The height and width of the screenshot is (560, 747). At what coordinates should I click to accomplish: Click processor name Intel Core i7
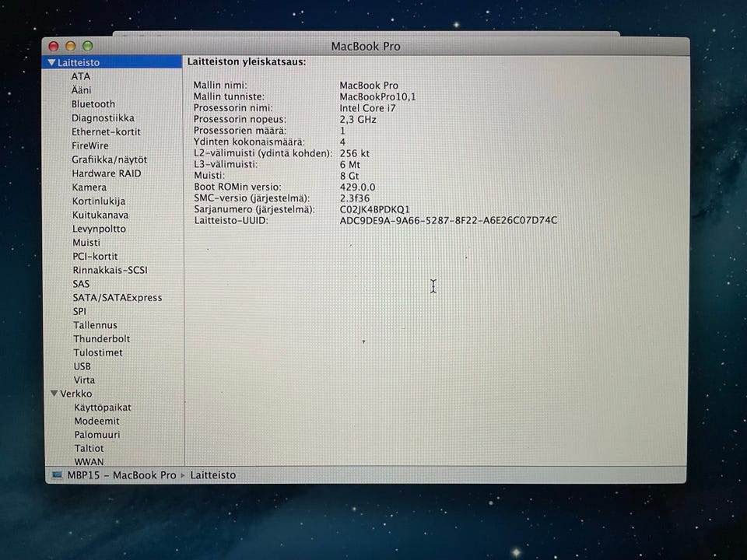pyautogui.click(x=367, y=108)
